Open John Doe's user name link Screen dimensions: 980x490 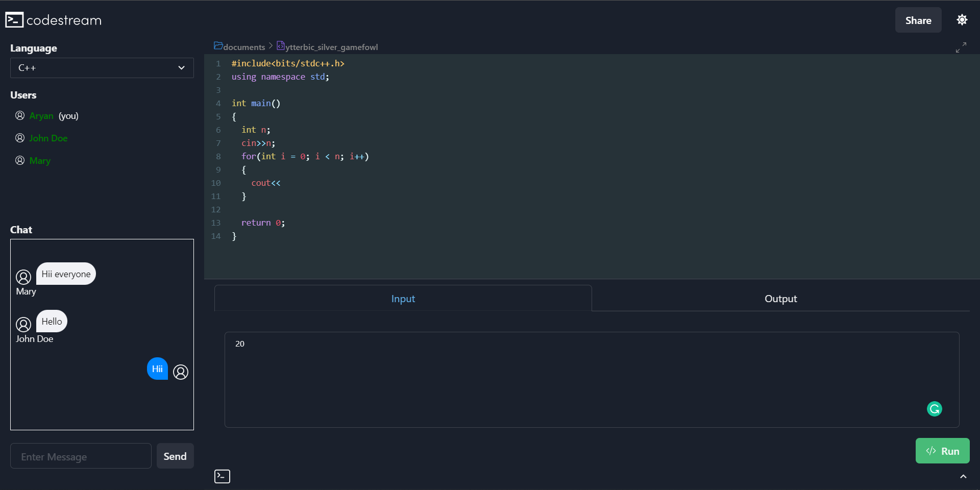(48, 138)
